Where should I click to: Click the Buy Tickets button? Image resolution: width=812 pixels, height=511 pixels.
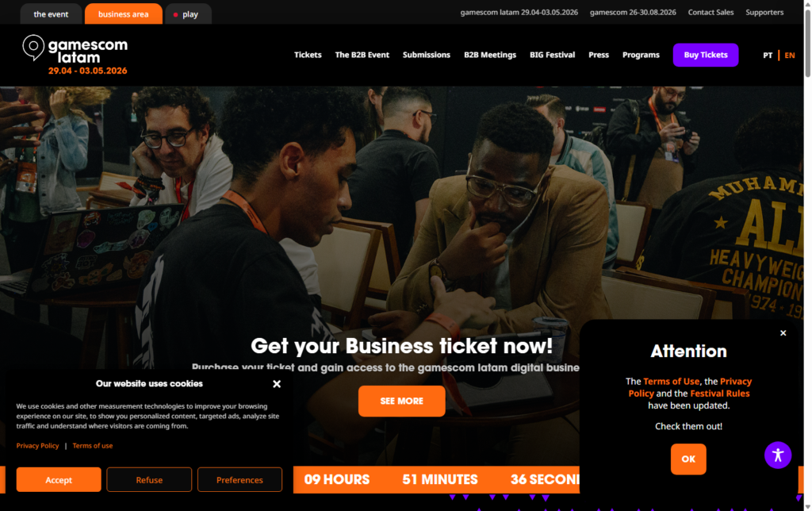[705, 55]
